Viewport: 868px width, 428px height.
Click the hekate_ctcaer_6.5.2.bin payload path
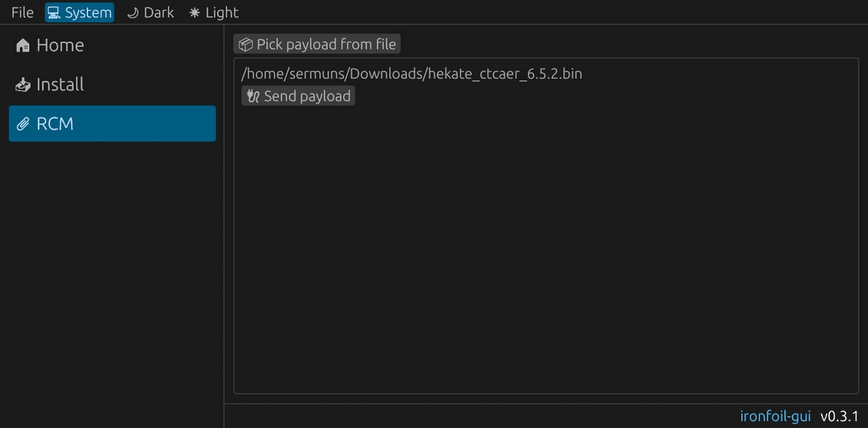[412, 73]
